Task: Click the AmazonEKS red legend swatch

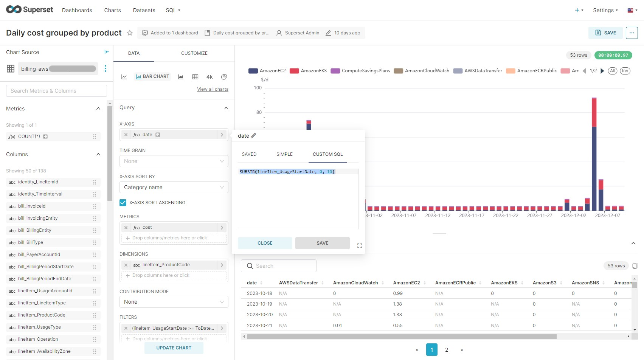Action: pyautogui.click(x=294, y=71)
